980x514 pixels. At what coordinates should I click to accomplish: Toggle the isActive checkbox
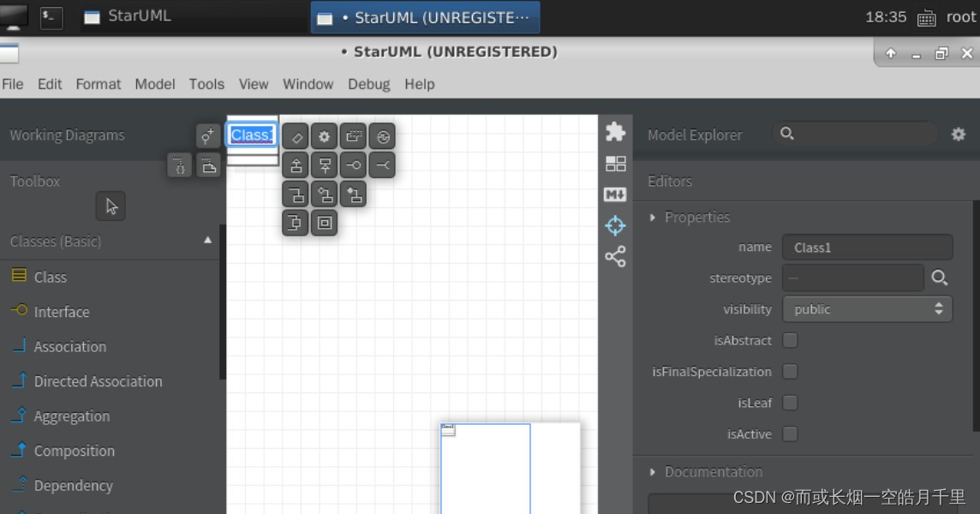[790, 434]
